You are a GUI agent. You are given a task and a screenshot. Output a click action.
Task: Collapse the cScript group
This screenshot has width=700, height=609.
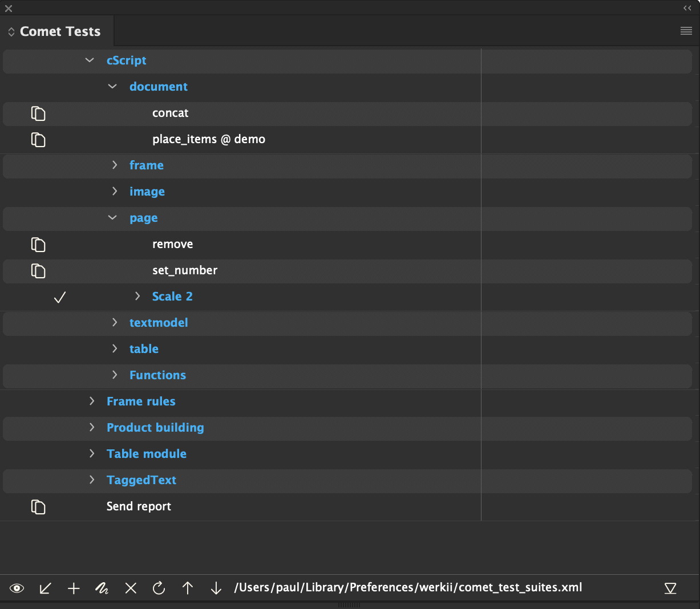point(90,60)
